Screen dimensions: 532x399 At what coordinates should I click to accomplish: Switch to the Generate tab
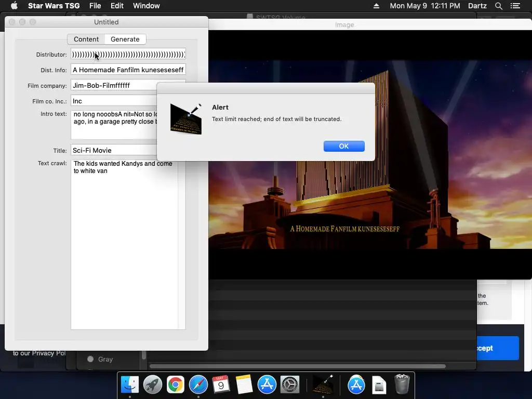point(125,39)
